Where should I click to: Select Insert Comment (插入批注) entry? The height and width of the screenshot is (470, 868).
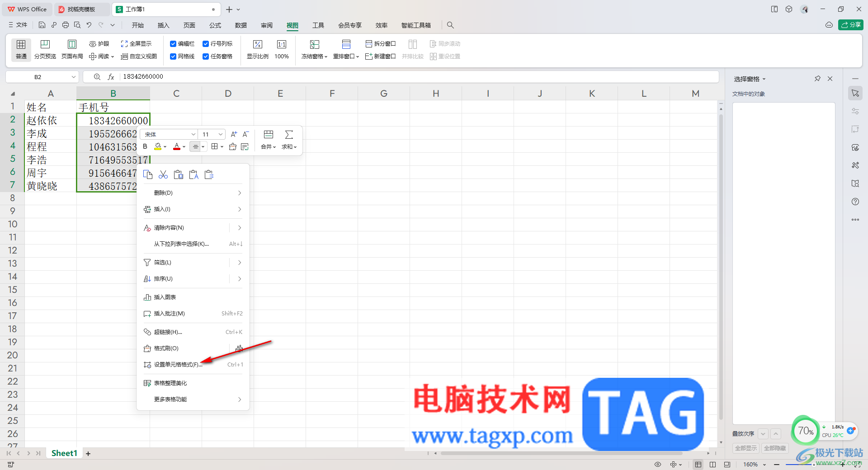193,314
